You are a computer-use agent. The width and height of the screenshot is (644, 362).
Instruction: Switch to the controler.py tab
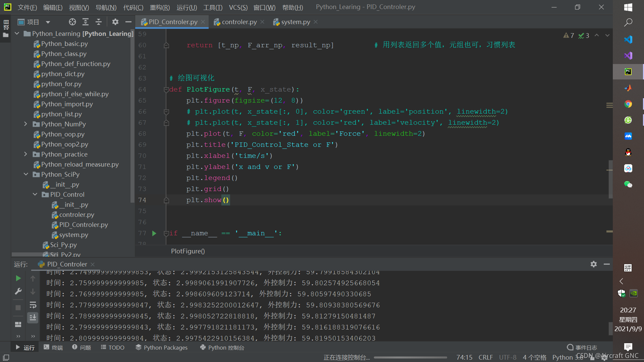[239, 22]
